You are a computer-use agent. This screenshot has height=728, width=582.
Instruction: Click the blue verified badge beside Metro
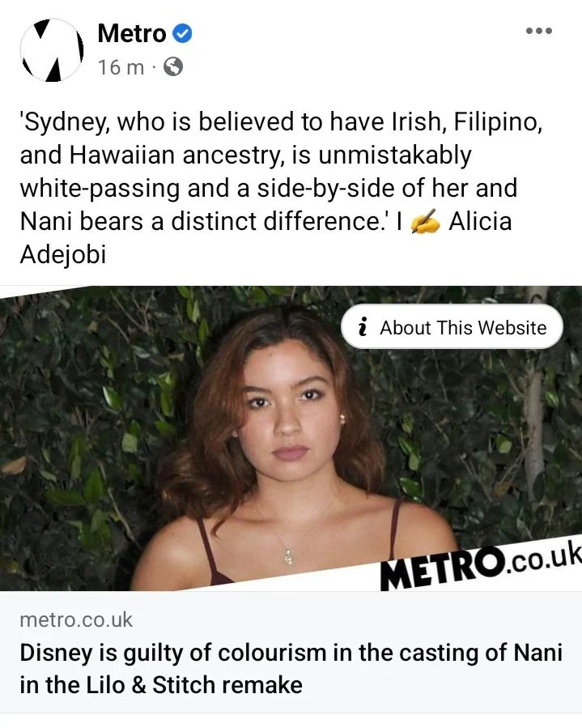coord(183,34)
